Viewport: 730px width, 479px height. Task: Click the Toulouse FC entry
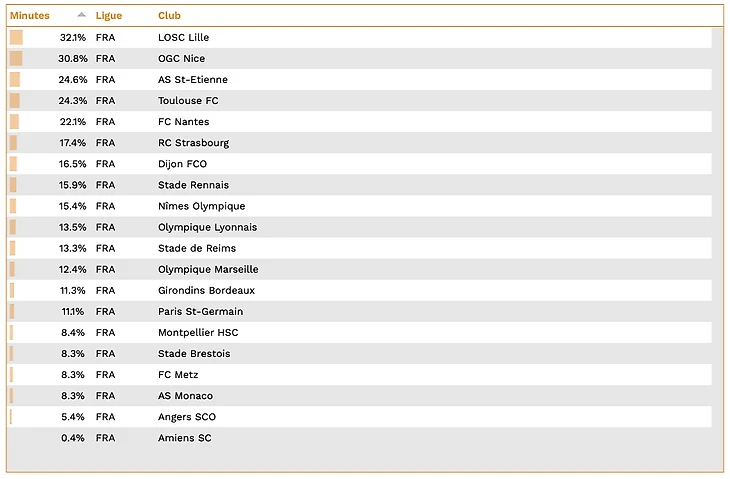[188, 101]
